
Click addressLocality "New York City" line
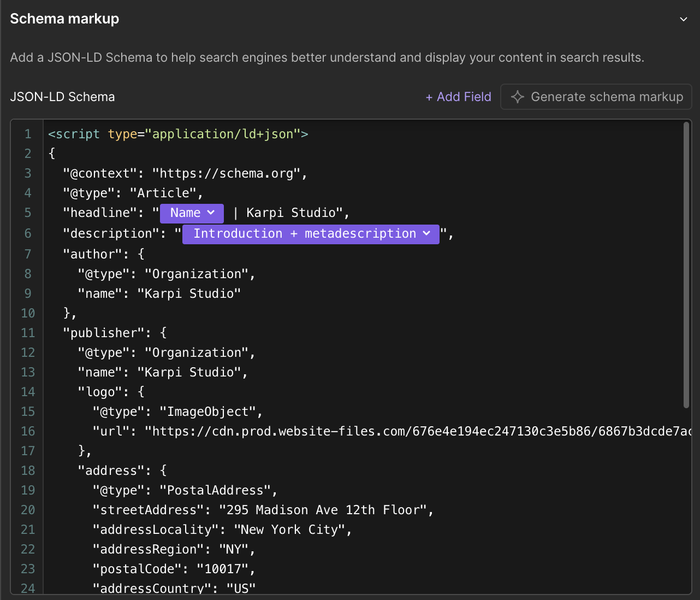point(222,530)
